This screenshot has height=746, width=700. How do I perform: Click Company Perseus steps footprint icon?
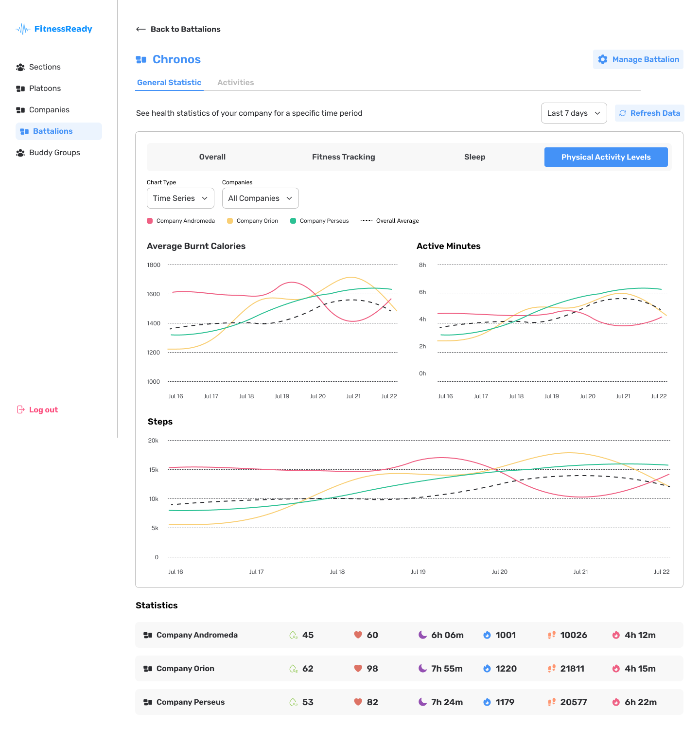click(552, 702)
